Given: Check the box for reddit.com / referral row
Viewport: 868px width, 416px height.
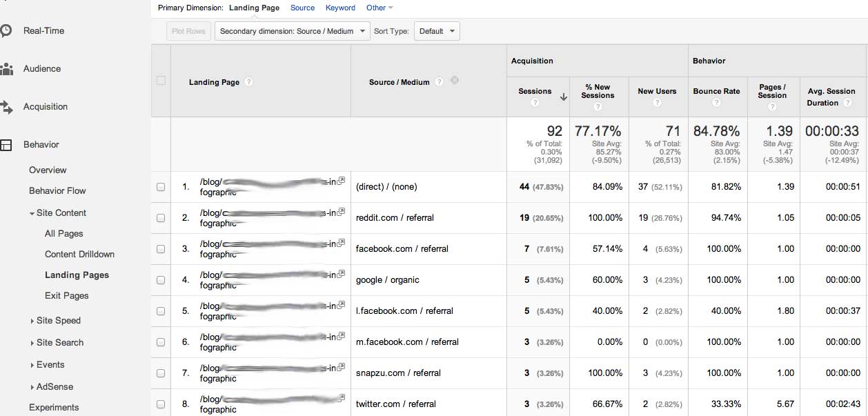Looking at the screenshot, I should pyautogui.click(x=161, y=218).
